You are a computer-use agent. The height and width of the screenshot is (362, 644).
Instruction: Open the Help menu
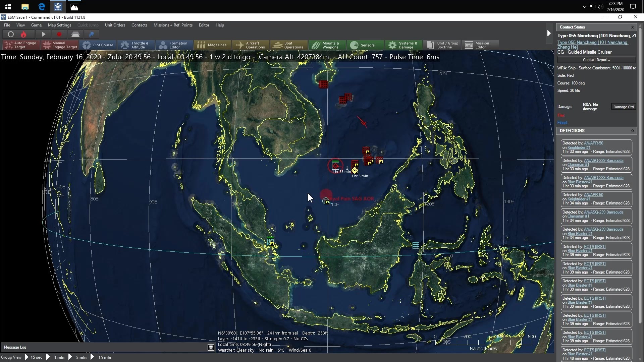220,25
